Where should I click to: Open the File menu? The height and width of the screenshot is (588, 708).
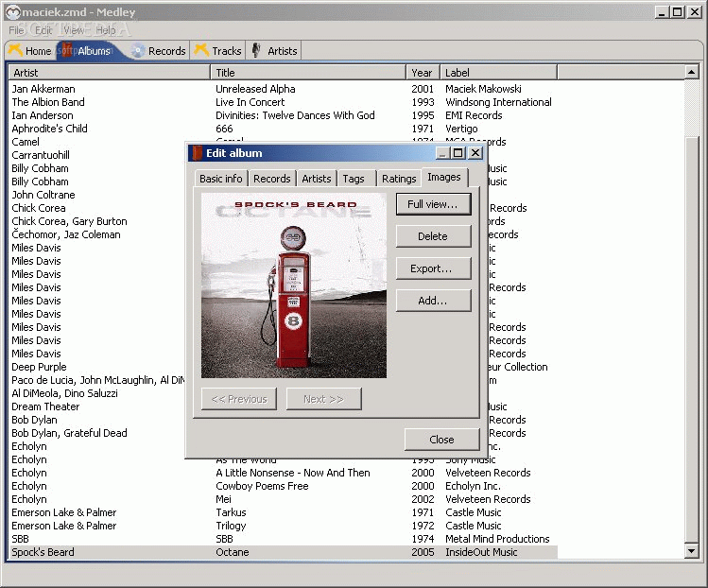16,30
